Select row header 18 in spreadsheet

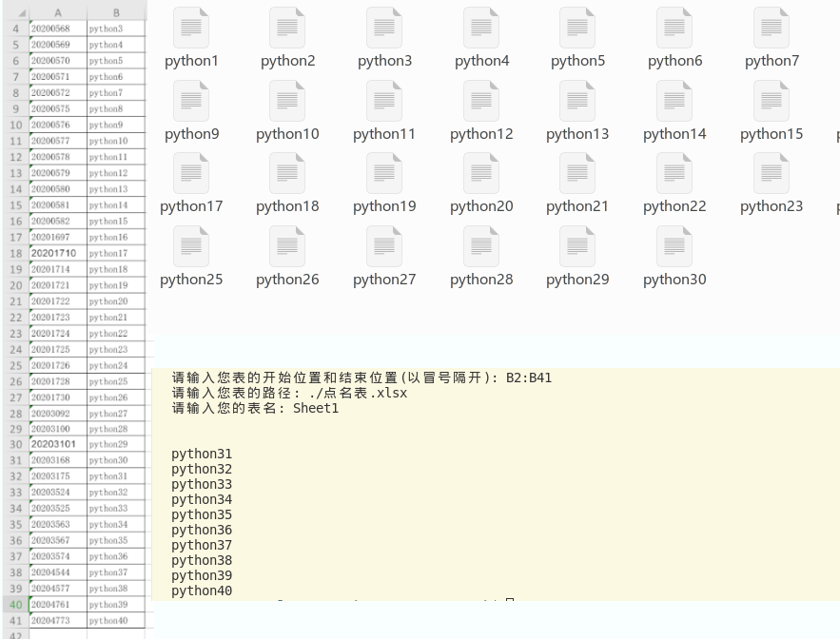15,253
